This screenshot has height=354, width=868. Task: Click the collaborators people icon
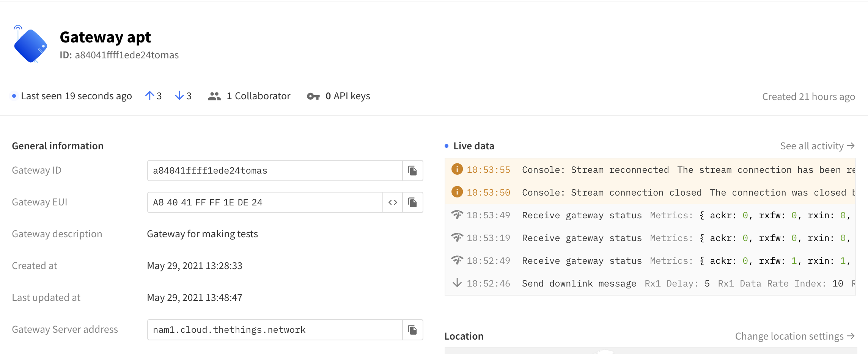(x=214, y=96)
